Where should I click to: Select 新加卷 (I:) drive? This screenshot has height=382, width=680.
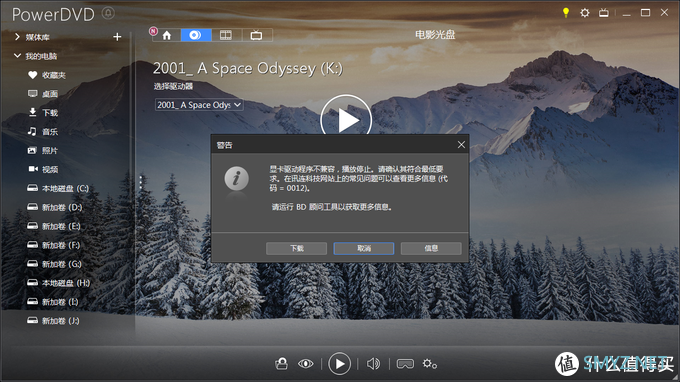(x=53, y=302)
